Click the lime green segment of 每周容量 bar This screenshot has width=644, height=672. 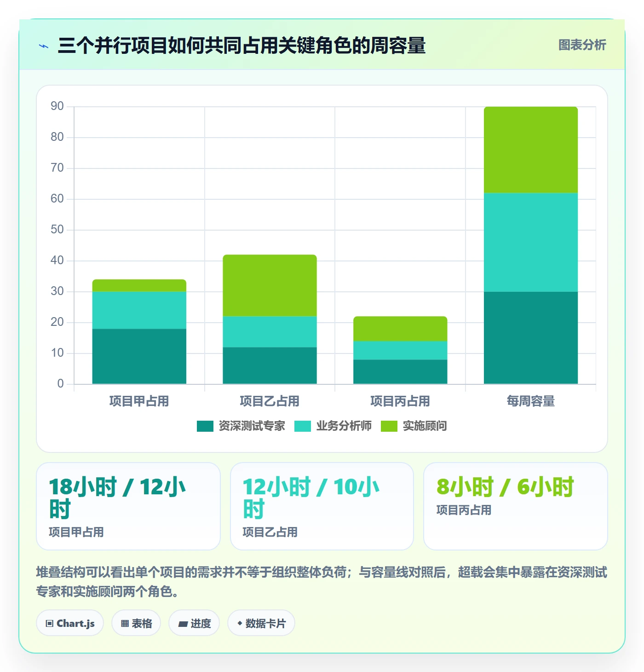tap(531, 150)
